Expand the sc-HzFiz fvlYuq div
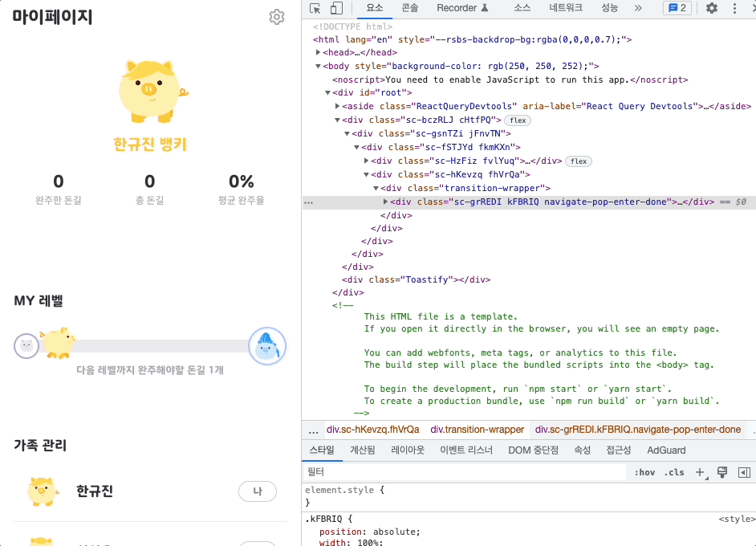 click(367, 161)
